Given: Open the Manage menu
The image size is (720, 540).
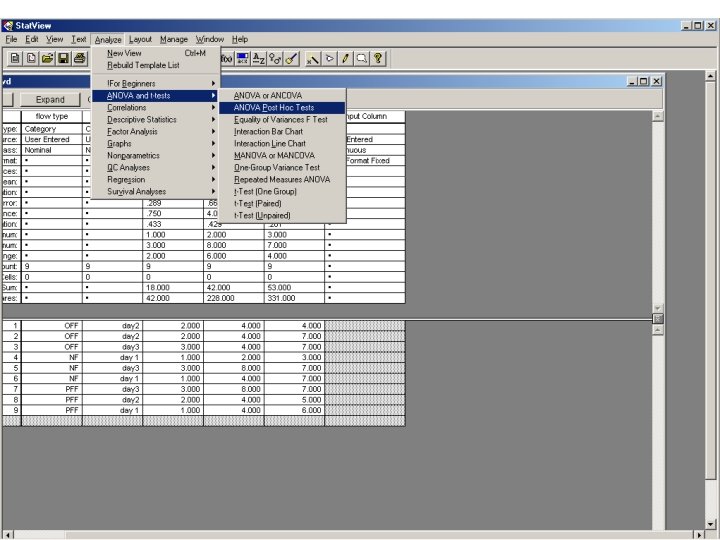Looking at the screenshot, I should [174, 39].
